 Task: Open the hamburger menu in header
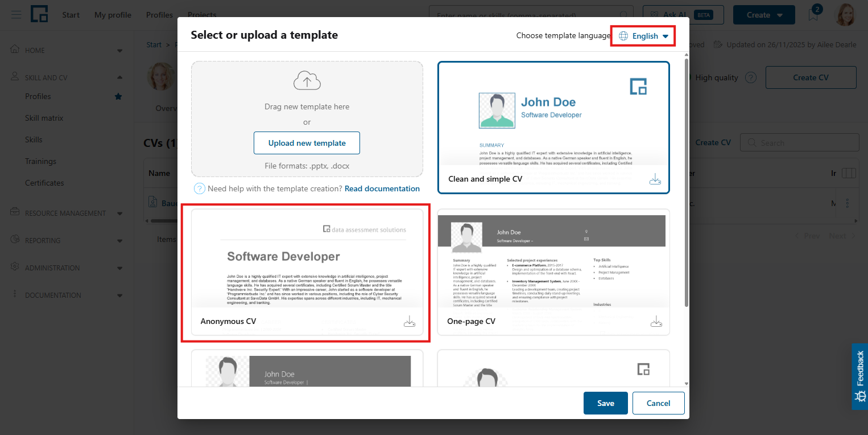coord(16,15)
